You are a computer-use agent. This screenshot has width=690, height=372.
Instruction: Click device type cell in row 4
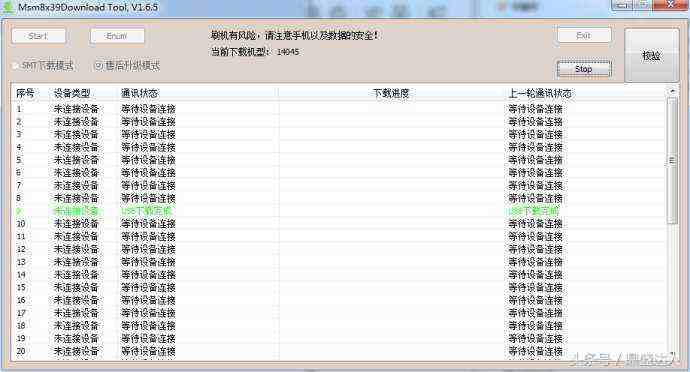76,147
